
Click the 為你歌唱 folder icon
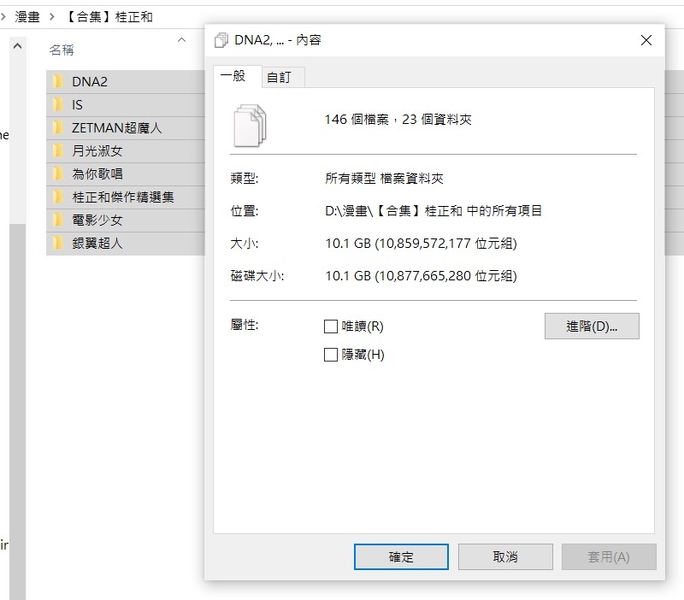coord(58,174)
